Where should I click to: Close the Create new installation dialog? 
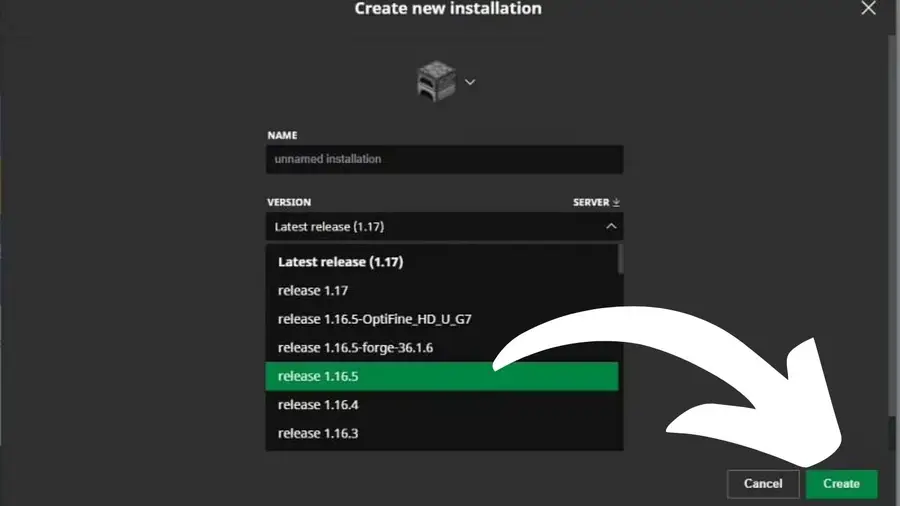point(868,8)
